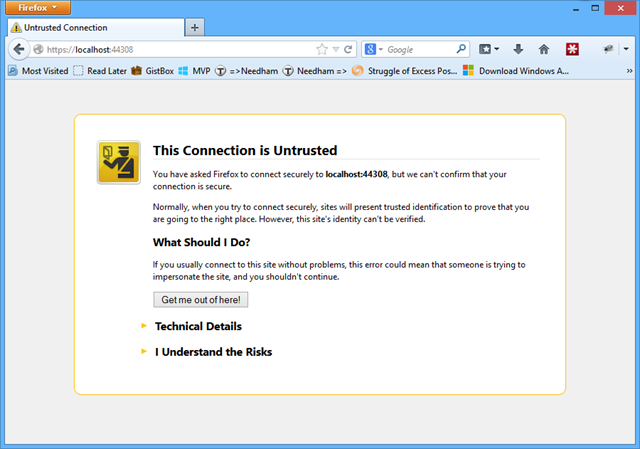The height and width of the screenshot is (449, 640).
Task: Click the localhost address URL field
Action: click(170, 49)
